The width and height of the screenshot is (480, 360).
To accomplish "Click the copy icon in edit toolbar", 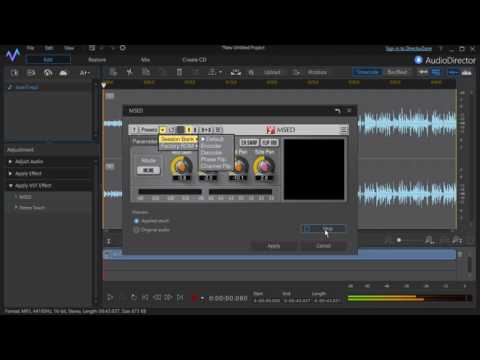I will point(146,72).
